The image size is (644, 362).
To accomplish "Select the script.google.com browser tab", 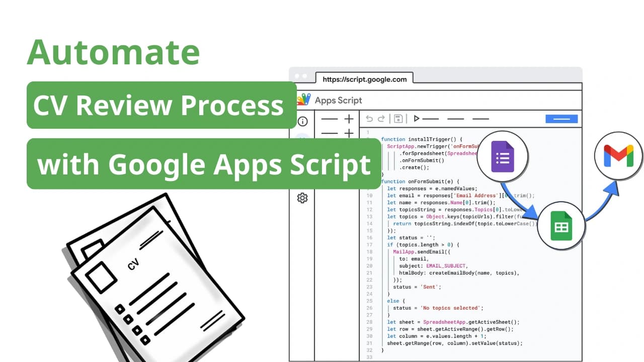I will (x=365, y=79).
